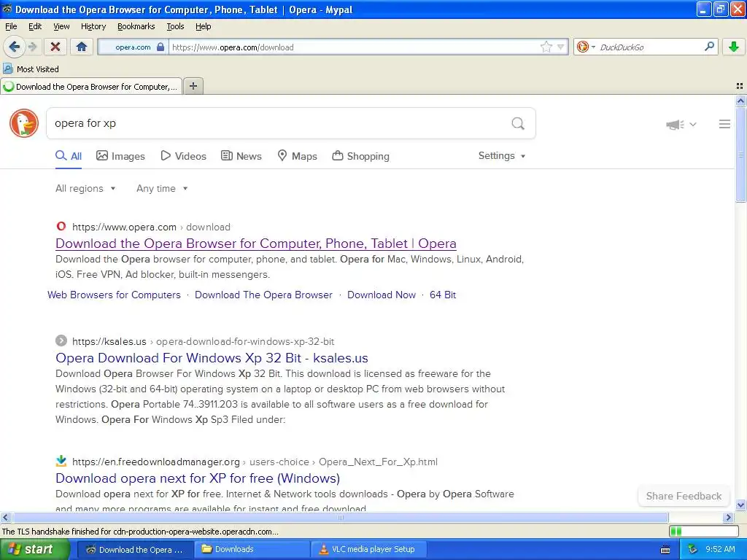The width and height of the screenshot is (747, 560).
Task: Switch to the Shopping results tab
Action: pyautogui.click(x=360, y=156)
